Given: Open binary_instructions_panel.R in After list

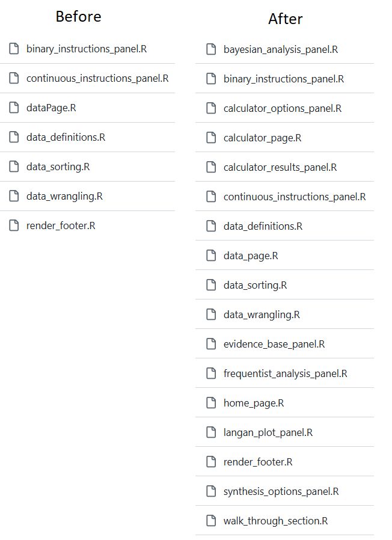Looking at the screenshot, I should (x=284, y=79).
